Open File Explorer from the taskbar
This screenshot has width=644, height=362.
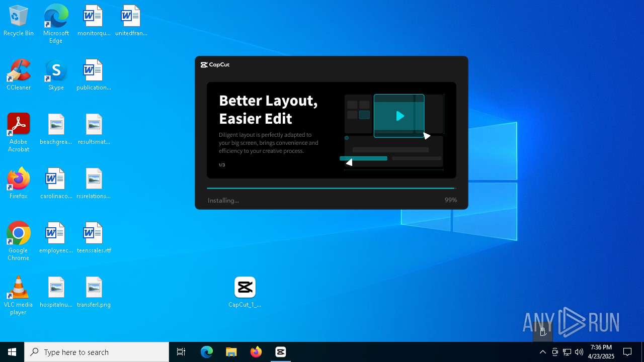click(x=231, y=352)
